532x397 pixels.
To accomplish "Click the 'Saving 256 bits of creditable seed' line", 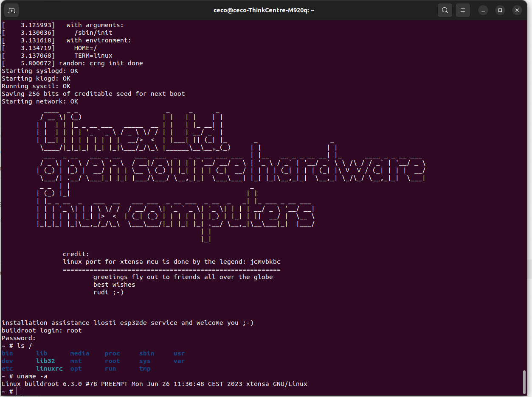I will point(93,94).
